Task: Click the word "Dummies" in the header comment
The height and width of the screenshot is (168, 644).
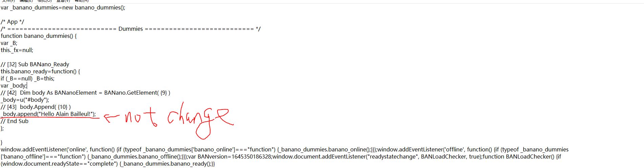Action: point(131,29)
